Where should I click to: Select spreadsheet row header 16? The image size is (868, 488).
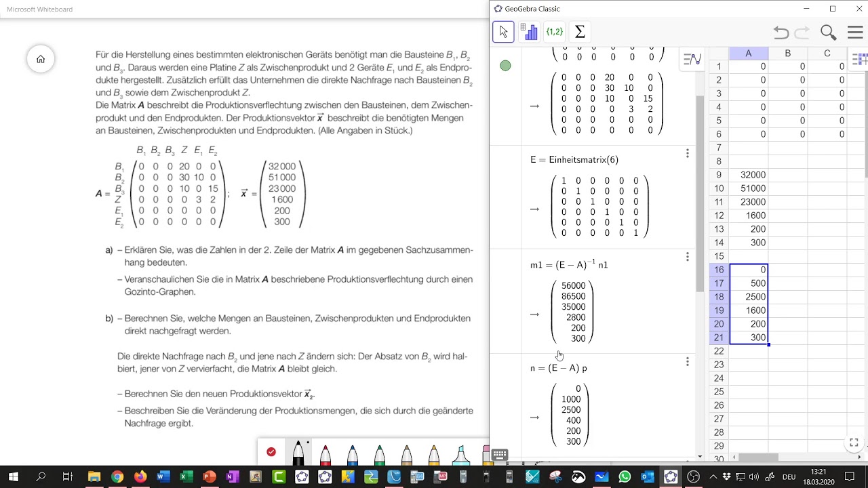tap(719, 270)
